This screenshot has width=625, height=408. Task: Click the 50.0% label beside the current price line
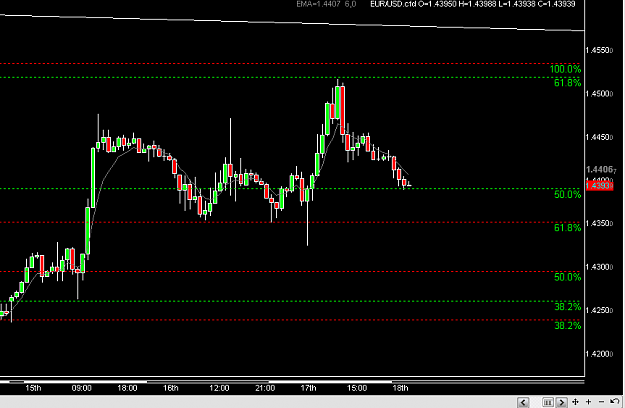coord(567,194)
